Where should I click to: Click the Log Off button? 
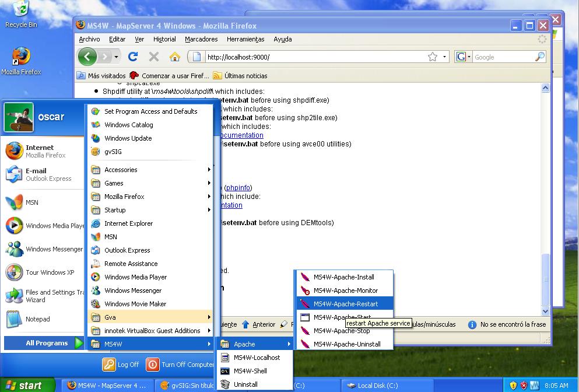121,365
